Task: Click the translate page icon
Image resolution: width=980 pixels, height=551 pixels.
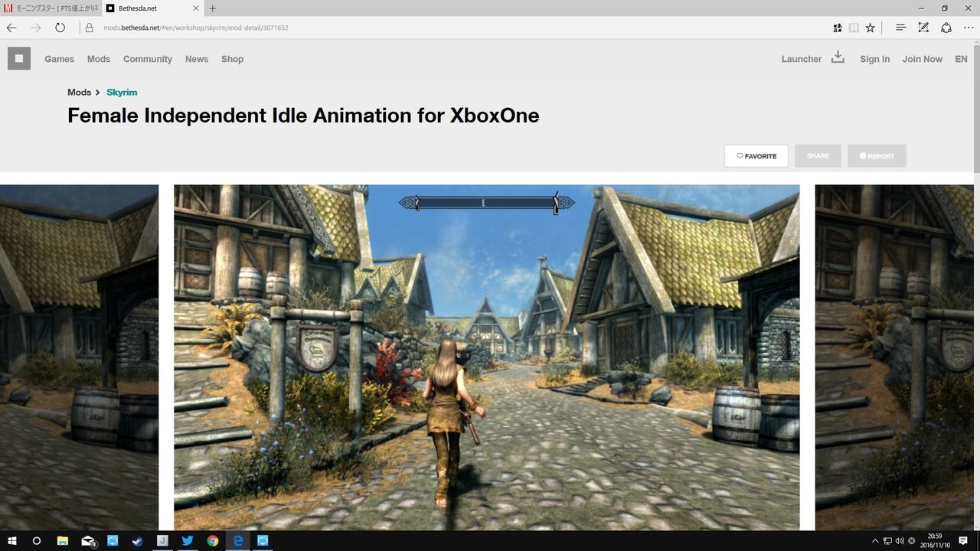Action: [x=838, y=28]
